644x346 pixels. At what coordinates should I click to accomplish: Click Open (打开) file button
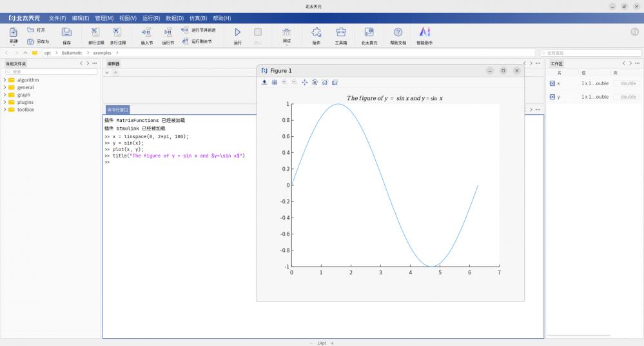[x=36, y=30]
